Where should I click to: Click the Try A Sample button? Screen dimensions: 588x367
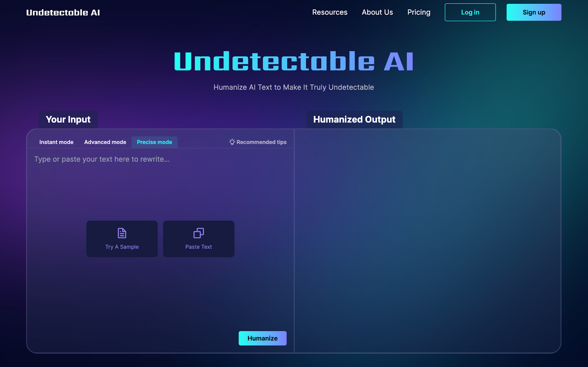pos(122,239)
